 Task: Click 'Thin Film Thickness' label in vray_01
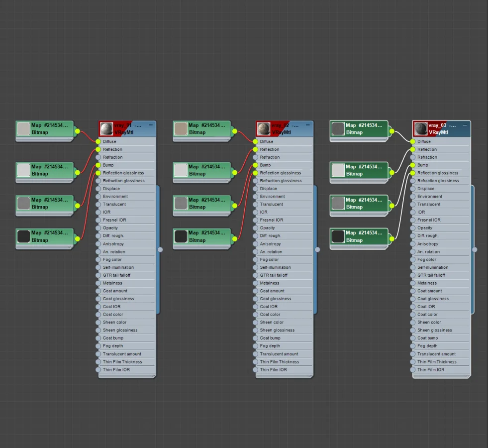click(122, 362)
